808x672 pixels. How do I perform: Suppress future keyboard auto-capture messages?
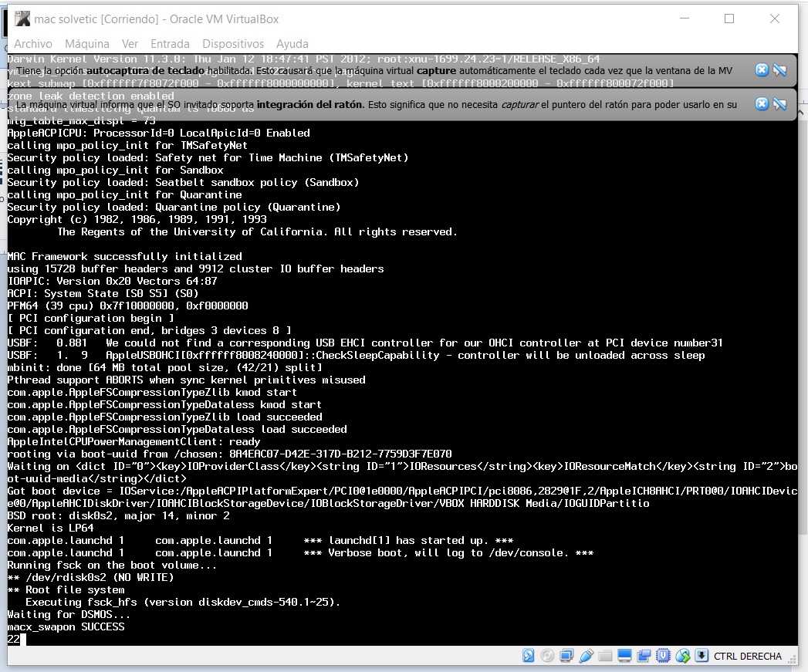[x=780, y=70]
